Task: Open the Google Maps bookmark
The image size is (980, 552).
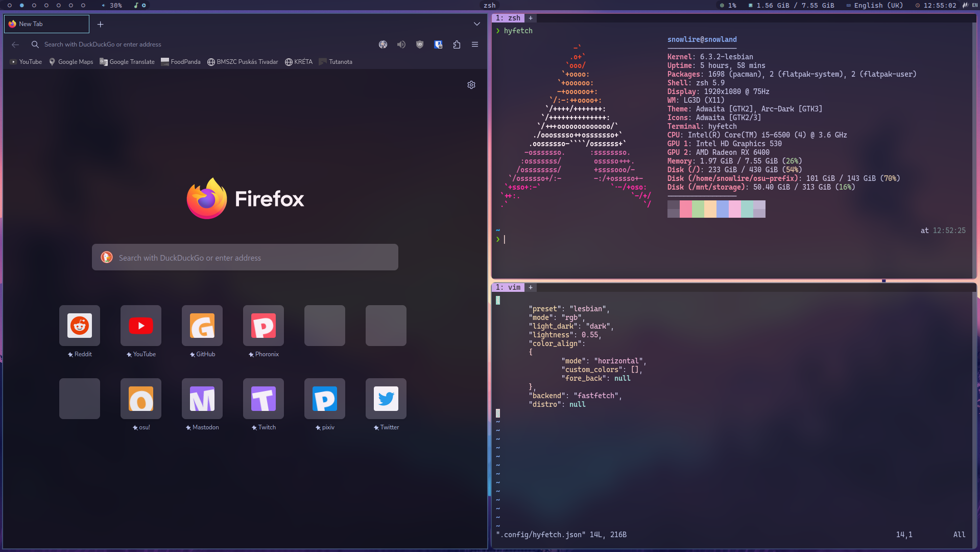Action: click(x=71, y=62)
